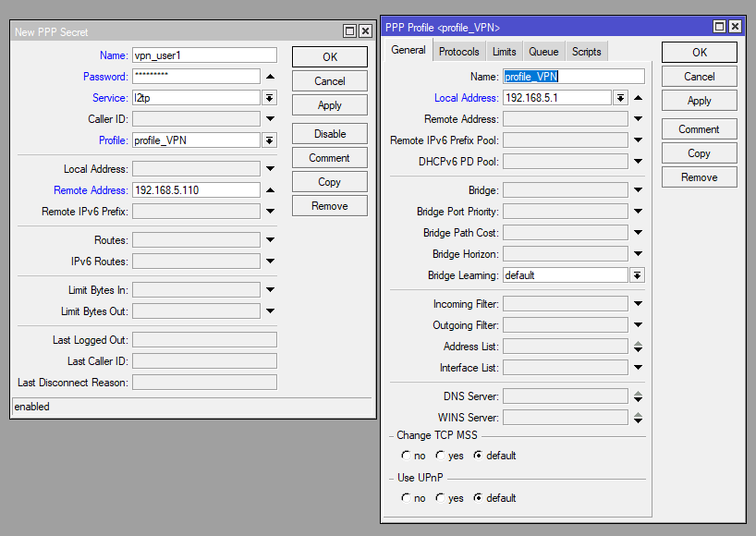Switch to Limits tab
Image resolution: width=756 pixels, height=536 pixels.
pyautogui.click(x=505, y=52)
